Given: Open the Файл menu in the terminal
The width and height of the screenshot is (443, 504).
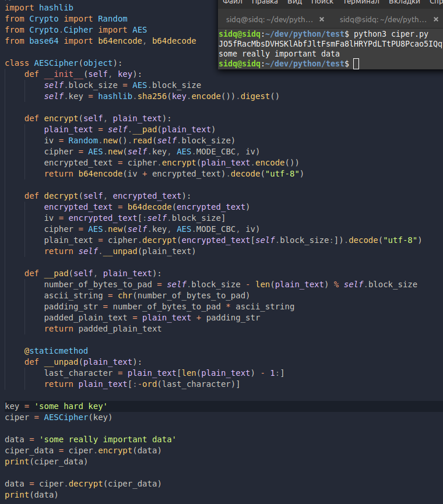Looking at the screenshot, I should coord(233,2).
